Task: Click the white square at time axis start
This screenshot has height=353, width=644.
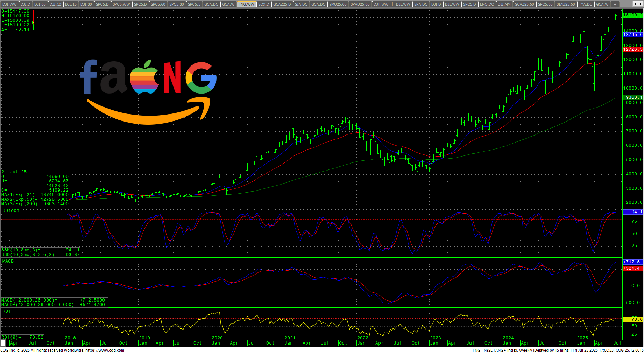Action: tap(3, 343)
